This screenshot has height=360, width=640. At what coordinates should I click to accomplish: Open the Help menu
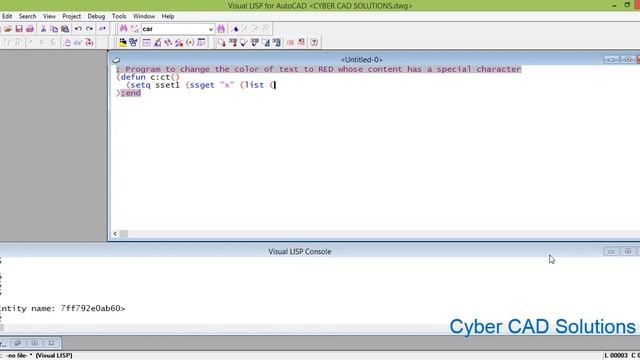[x=168, y=16]
